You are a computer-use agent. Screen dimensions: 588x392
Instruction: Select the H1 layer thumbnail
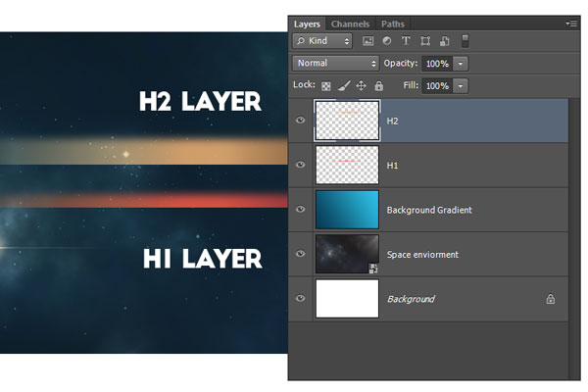click(347, 165)
